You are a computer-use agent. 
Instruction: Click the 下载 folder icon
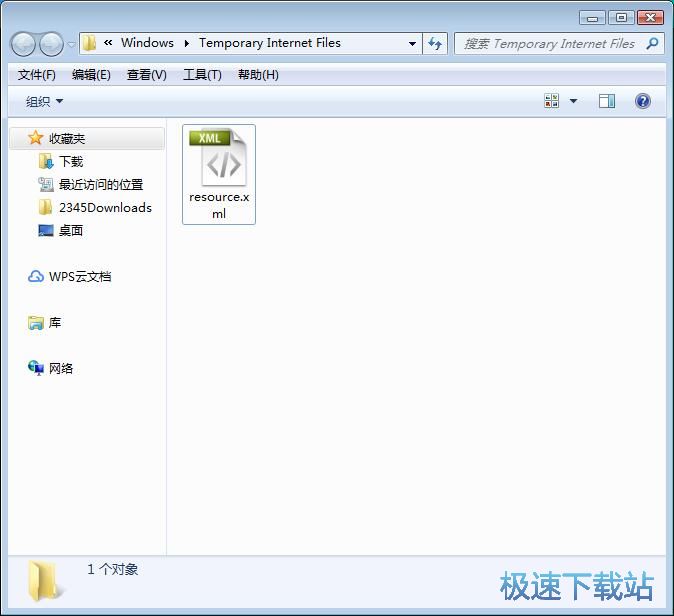(x=46, y=162)
